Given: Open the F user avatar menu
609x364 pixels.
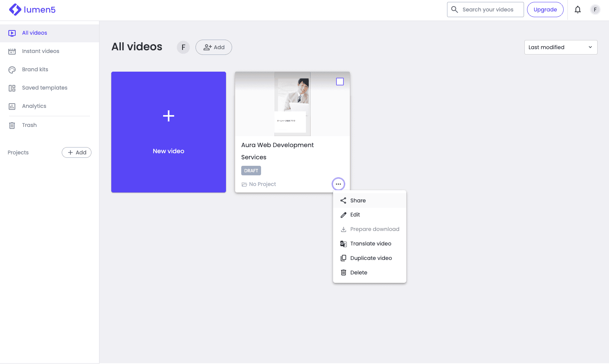Looking at the screenshot, I should click(x=595, y=10).
